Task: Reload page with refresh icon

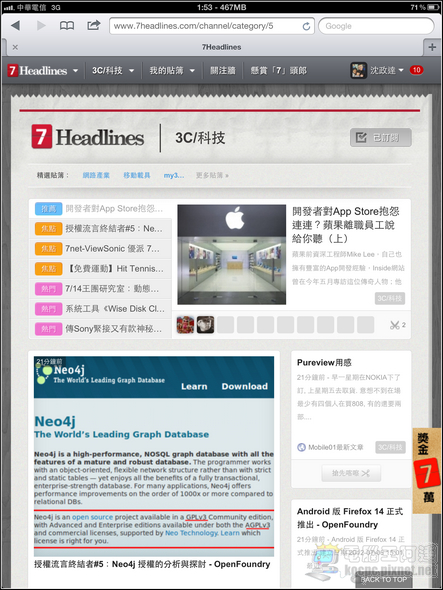Action: (306, 26)
